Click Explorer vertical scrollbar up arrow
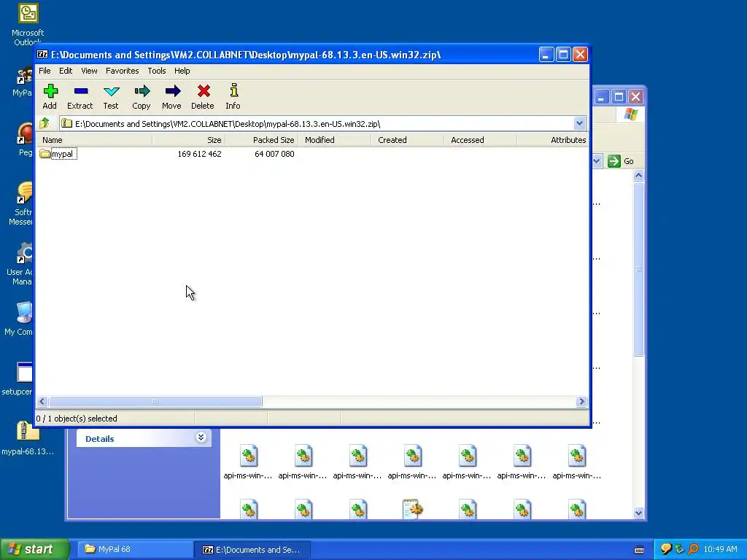The height and width of the screenshot is (560, 747). 639,175
